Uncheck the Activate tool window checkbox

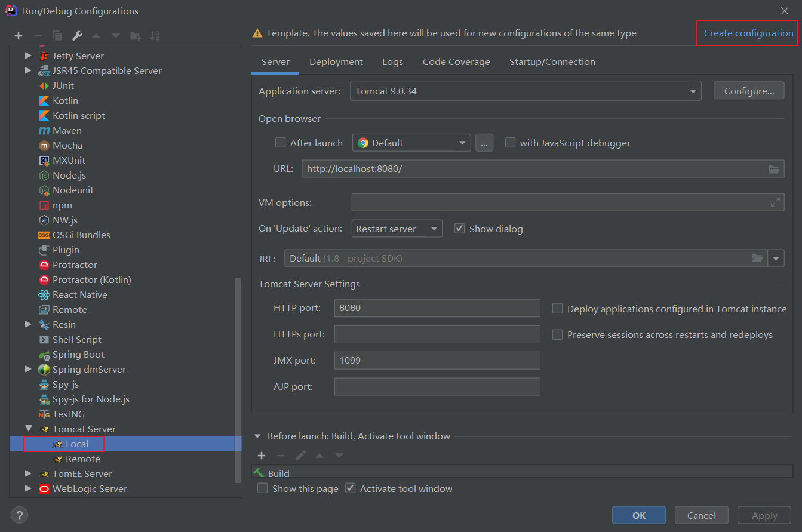point(351,488)
